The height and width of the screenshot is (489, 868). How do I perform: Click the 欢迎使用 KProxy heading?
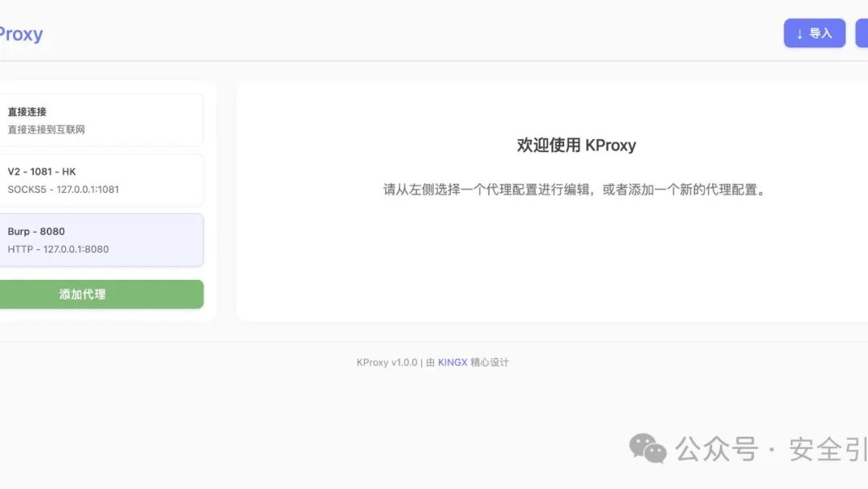576,145
